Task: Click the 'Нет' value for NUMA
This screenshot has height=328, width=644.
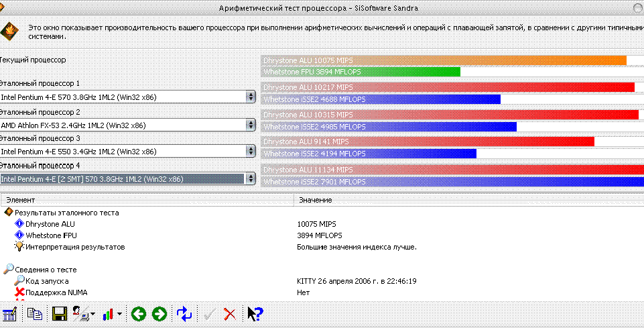Action: point(303,292)
